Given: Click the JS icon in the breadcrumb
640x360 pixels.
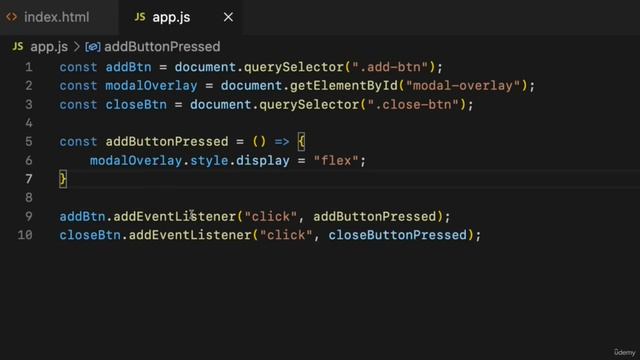Looking at the screenshot, I should click(18, 47).
